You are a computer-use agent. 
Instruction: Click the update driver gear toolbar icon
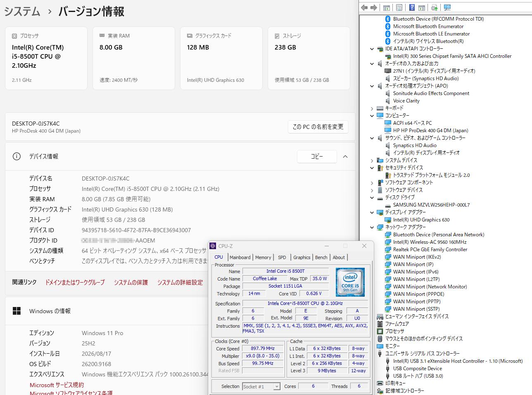pos(434,7)
